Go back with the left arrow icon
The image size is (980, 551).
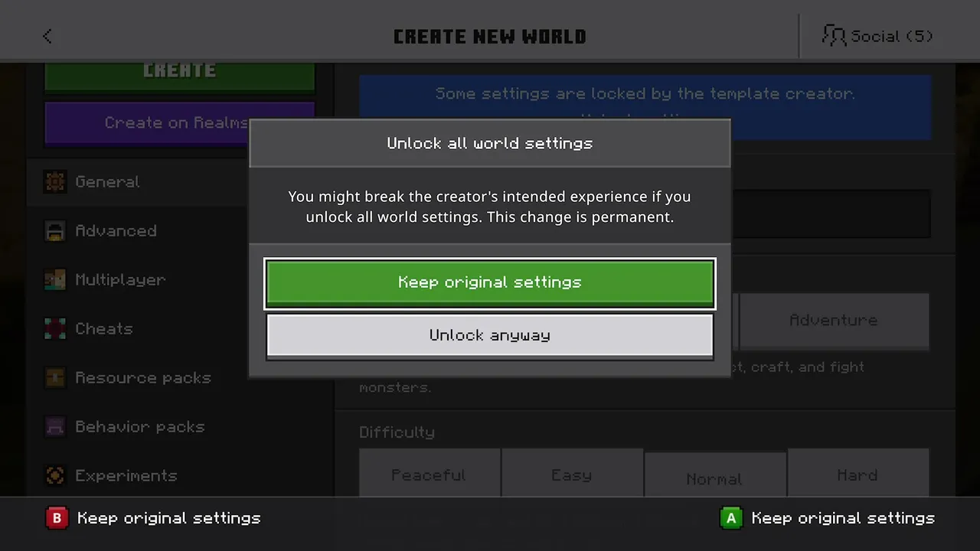pos(47,36)
